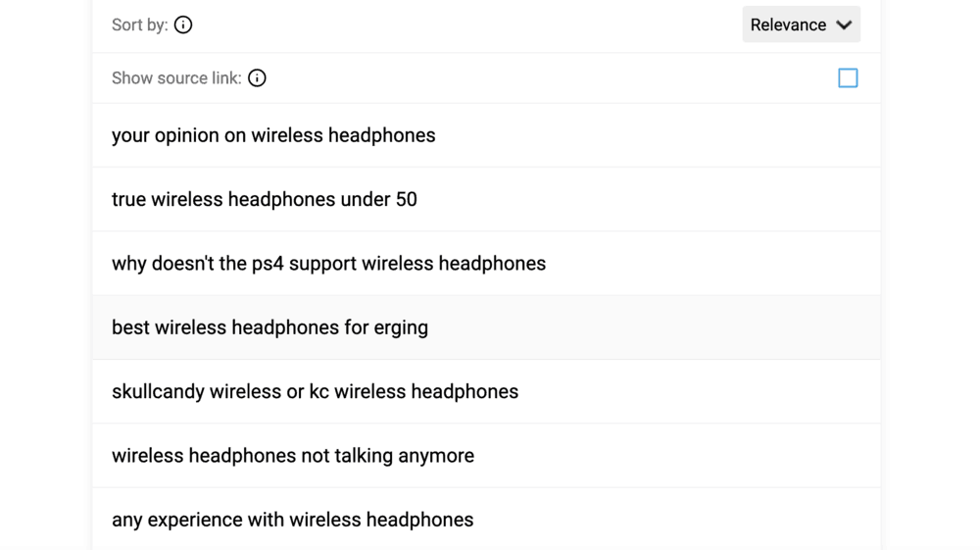Click the info icon beside Show source link
The image size is (980, 550).
coord(257,78)
